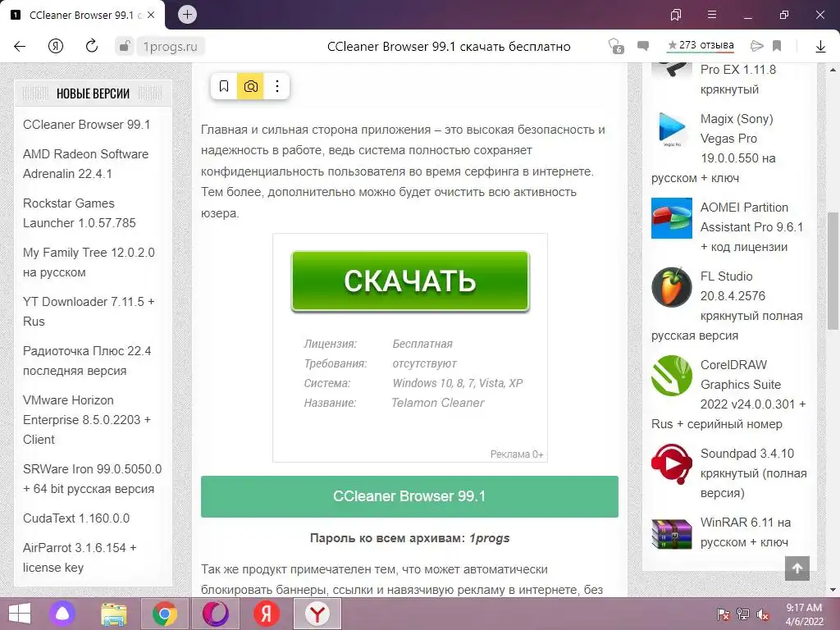Open the shield icon with badge 6
Screen dimensions: 840x630
pyautogui.click(x=616, y=46)
